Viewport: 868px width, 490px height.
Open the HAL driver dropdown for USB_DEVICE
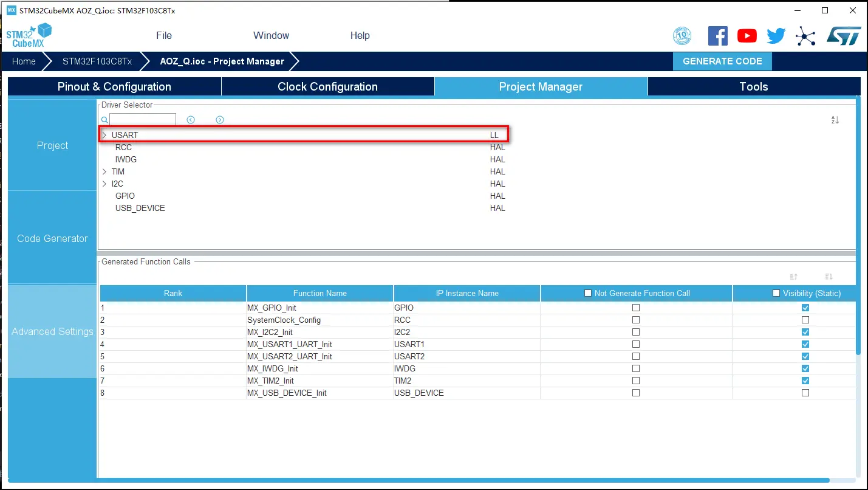497,208
